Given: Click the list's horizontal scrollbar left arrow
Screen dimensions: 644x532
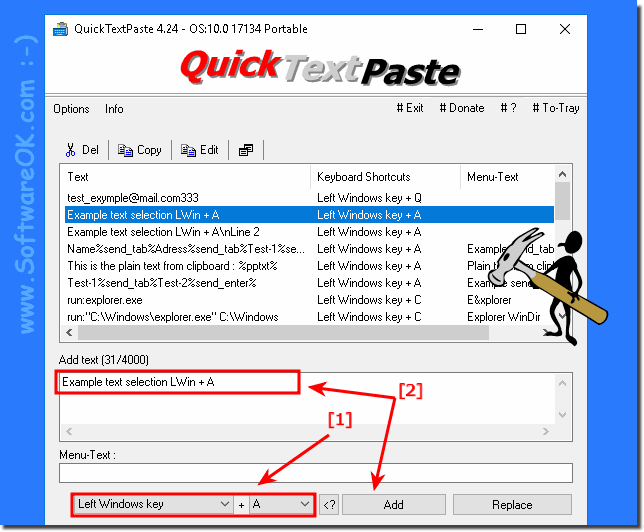Looking at the screenshot, I should pos(69,333).
